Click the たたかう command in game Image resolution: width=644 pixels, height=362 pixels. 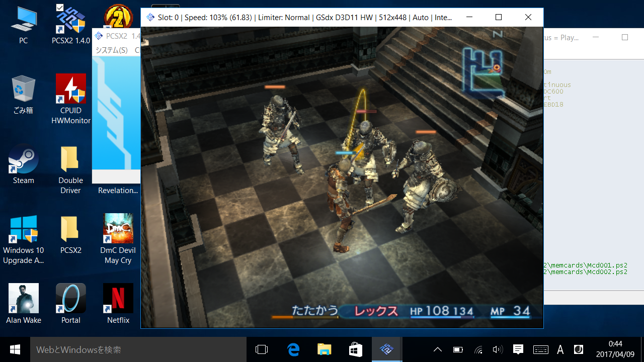(x=315, y=310)
